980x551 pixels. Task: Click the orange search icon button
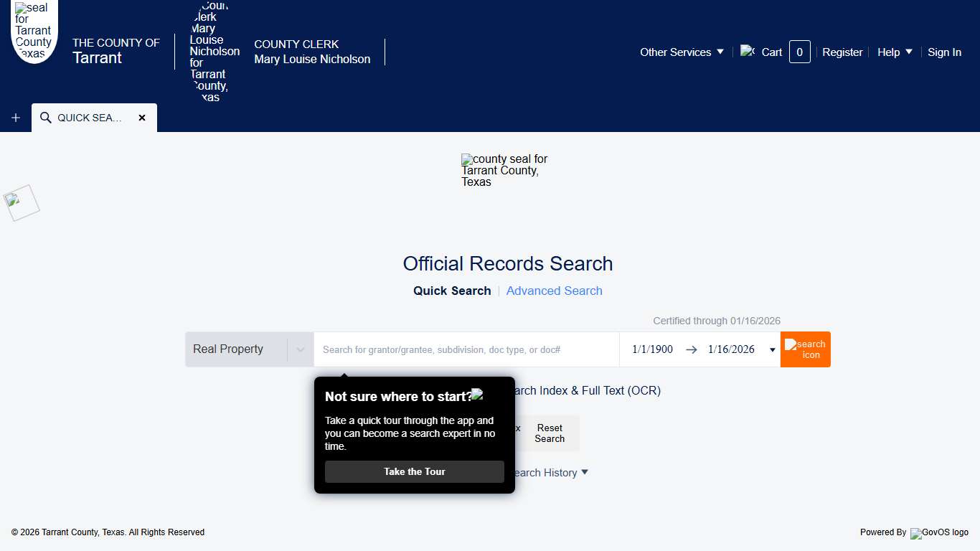point(805,349)
